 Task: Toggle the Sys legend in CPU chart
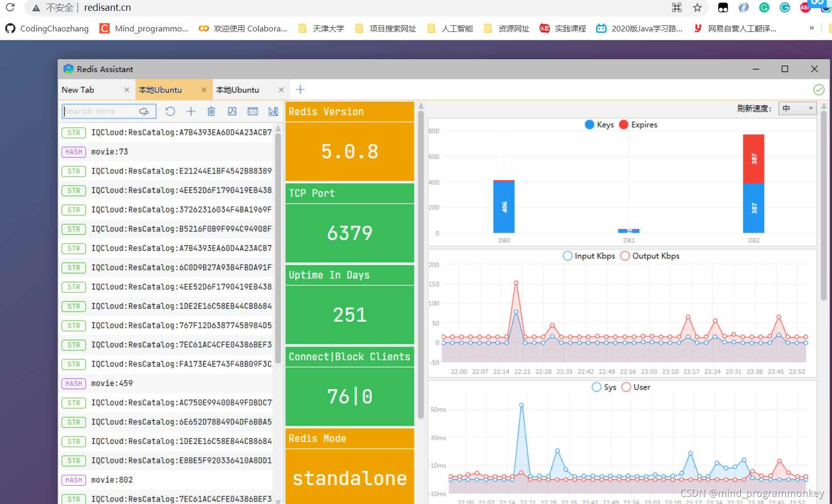click(x=604, y=387)
